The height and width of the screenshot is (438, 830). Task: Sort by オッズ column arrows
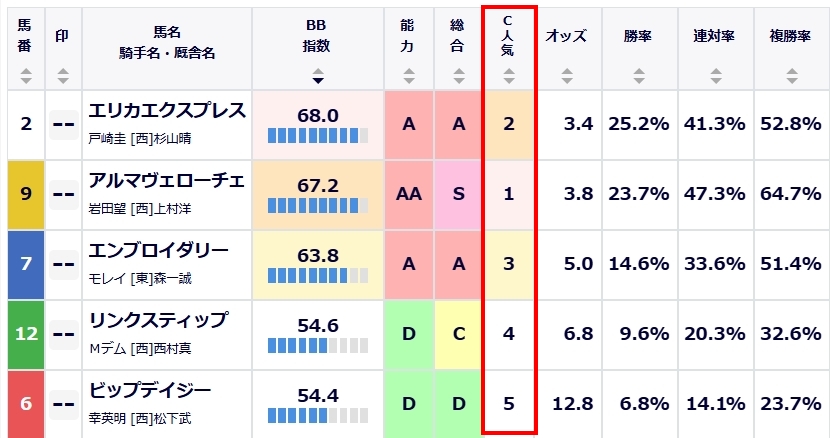[567, 76]
